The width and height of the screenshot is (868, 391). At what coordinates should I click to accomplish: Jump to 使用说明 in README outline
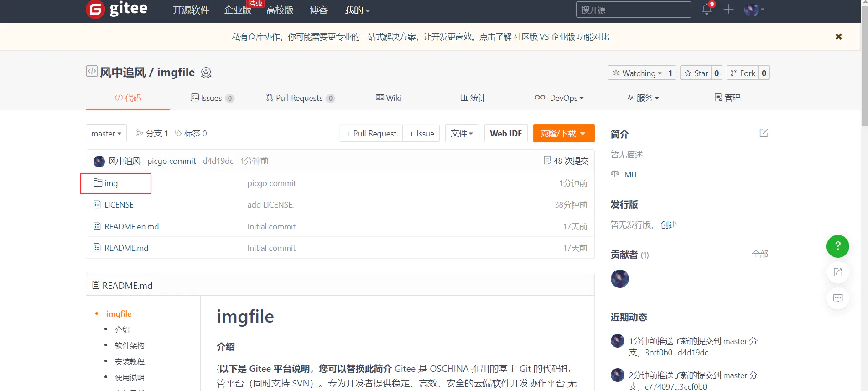pos(130,377)
